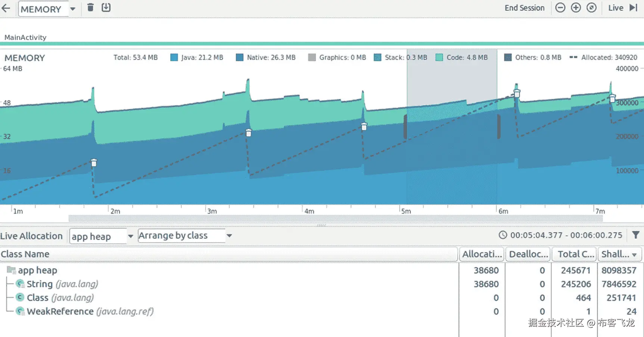Click Class shallow size 251741
Screen dimensions: 644x337
[621, 298]
